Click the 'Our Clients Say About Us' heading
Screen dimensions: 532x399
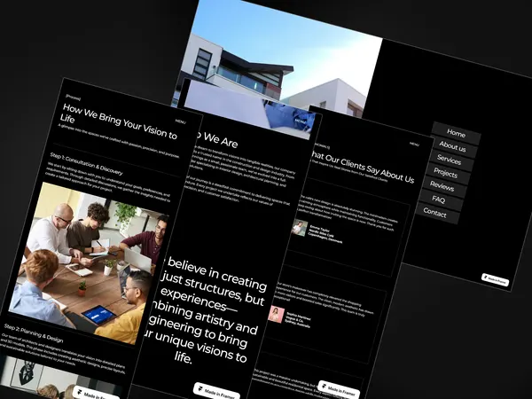point(362,167)
